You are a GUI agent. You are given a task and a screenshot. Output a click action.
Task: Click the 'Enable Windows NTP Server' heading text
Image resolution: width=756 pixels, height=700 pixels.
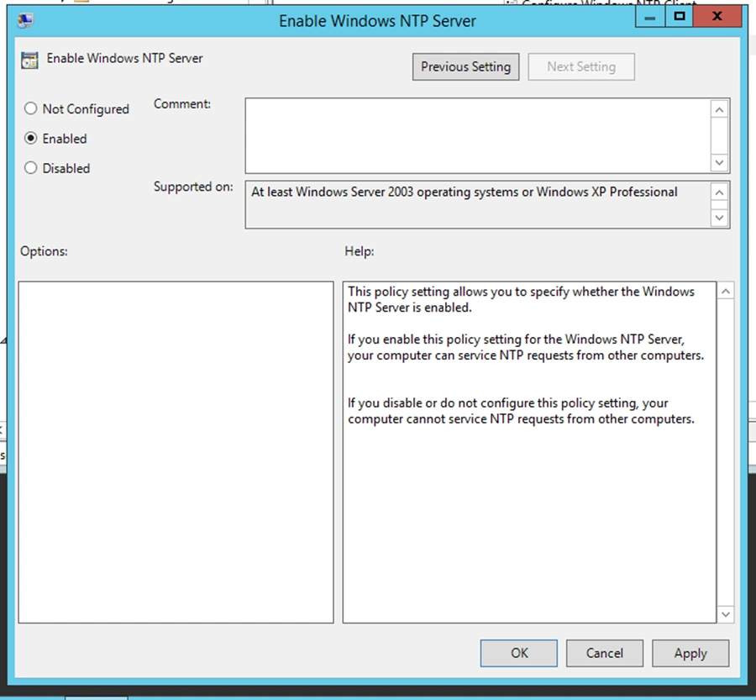[x=124, y=58]
